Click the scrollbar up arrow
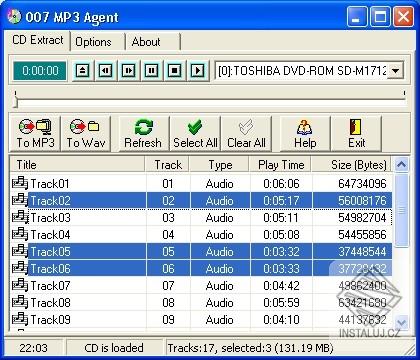Viewport: 420px width, 360px height. click(401, 164)
